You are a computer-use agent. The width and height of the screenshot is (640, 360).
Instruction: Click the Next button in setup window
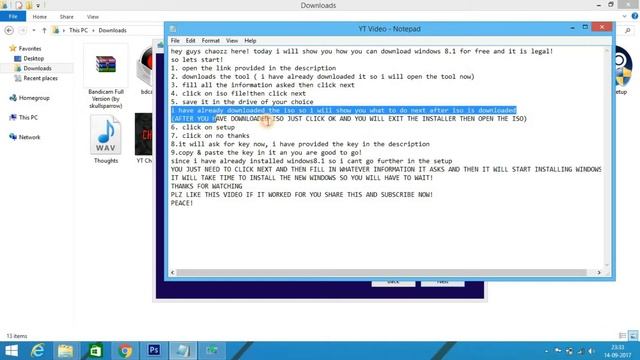(x=442, y=282)
